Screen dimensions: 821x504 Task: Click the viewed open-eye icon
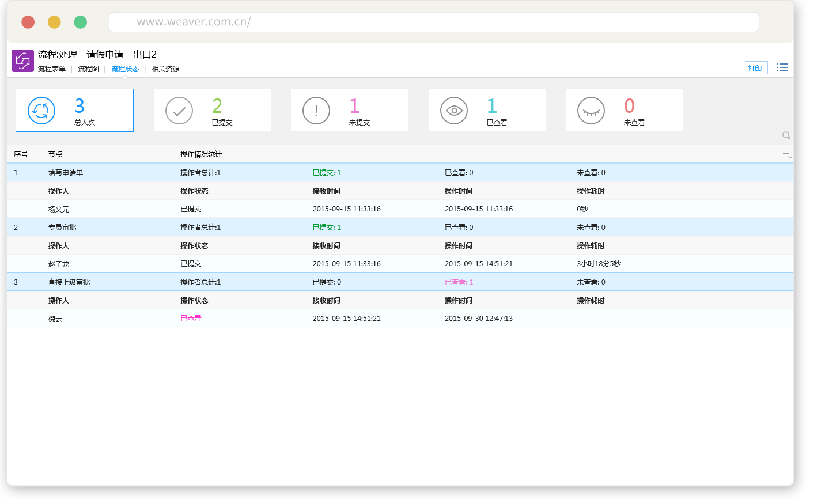tap(454, 111)
